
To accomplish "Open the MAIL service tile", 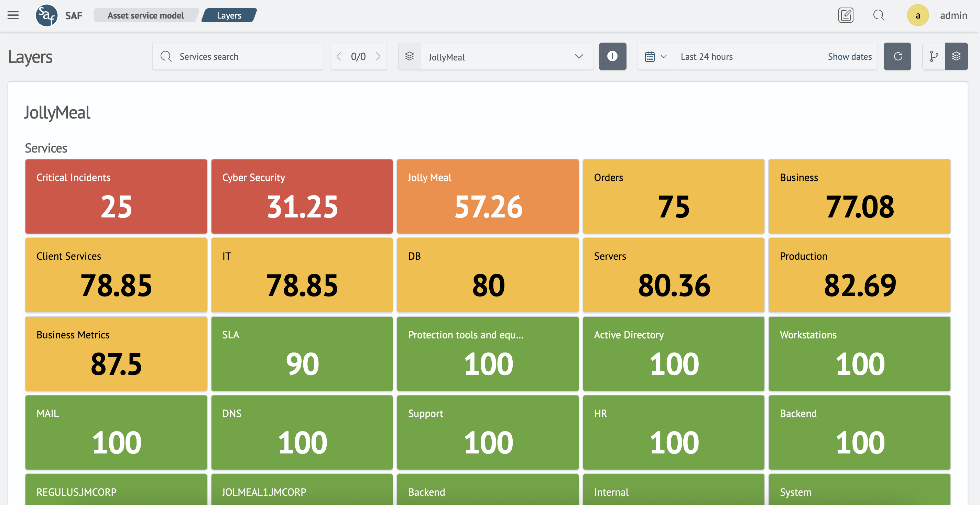I will [x=116, y=432].
